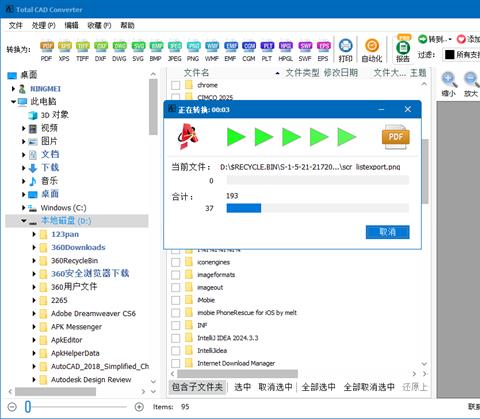Select the 'AutoCAD_2018_Simplified_Ch' folder in the tree

pos(100,367)
